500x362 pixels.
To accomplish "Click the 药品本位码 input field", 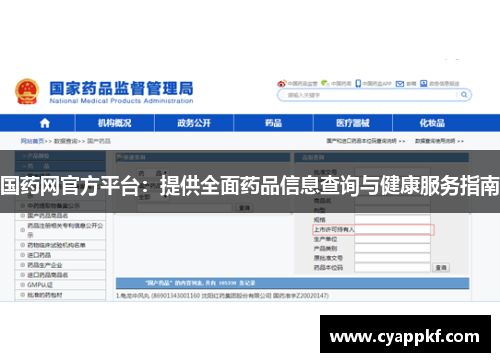I will tap(392, 267).
